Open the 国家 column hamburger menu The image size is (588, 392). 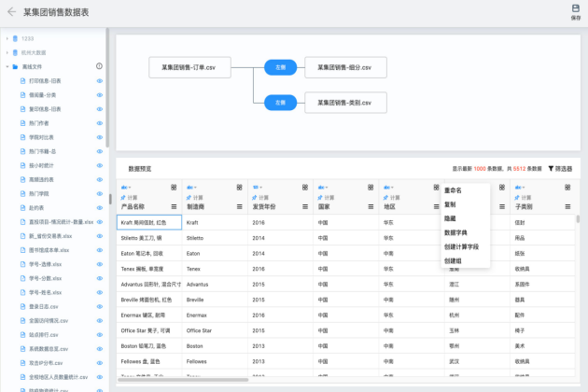(371, 206)
